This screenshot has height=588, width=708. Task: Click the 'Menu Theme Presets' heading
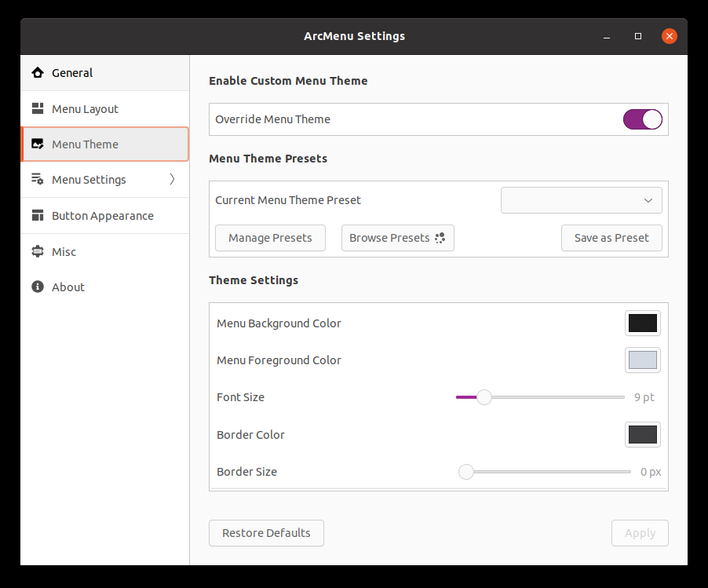[268, 159]
